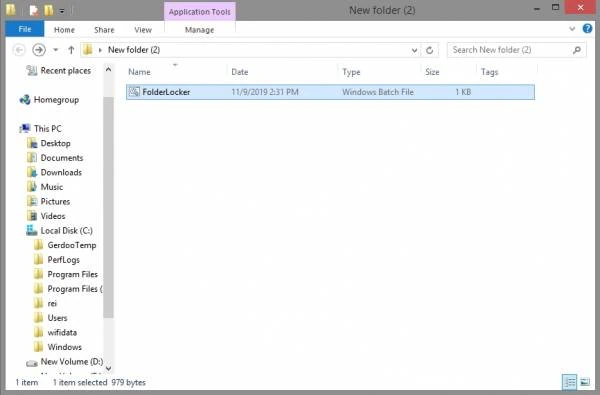
Task: Open the Help question mark icon
Action: pyautogui.click(x=587, y=29)
